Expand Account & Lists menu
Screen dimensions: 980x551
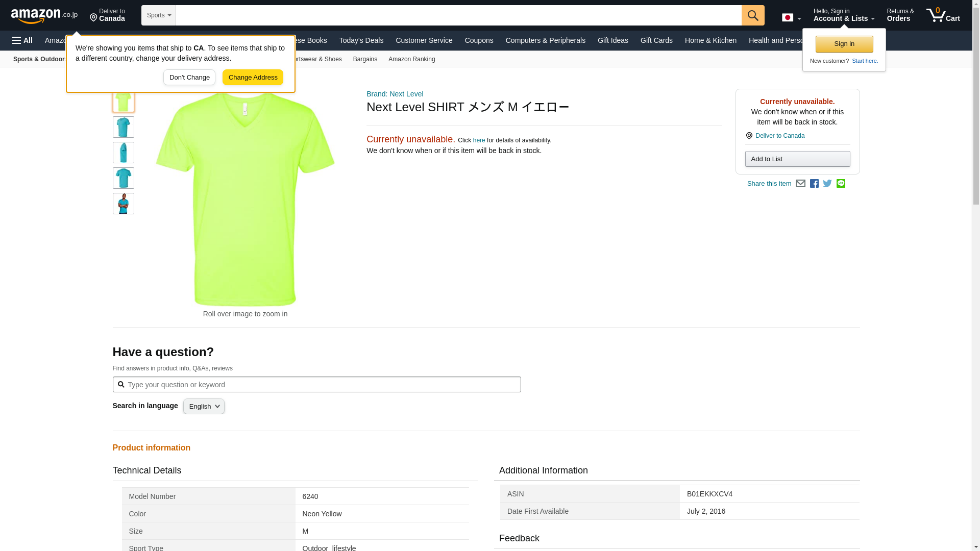[x=843, y=15]
